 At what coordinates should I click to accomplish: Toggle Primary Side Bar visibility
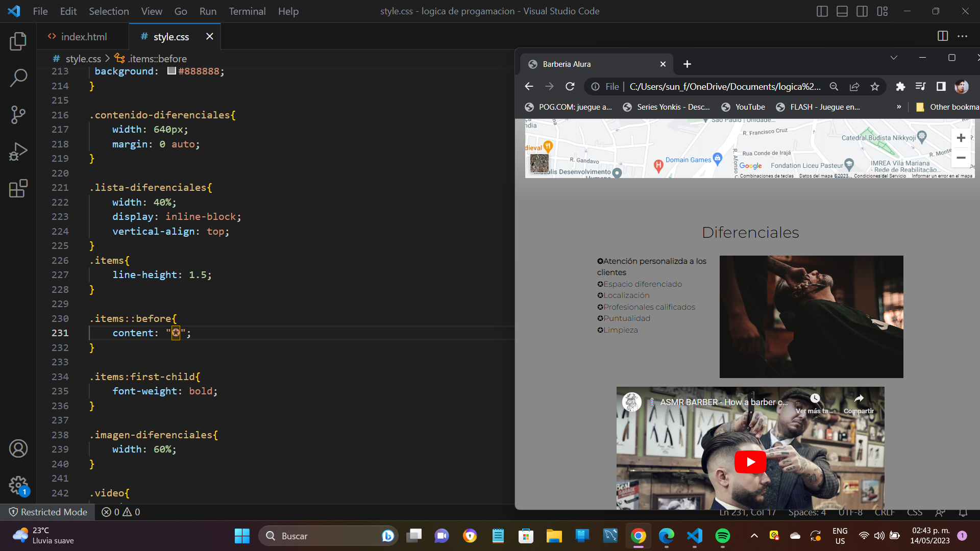point(822,11)
